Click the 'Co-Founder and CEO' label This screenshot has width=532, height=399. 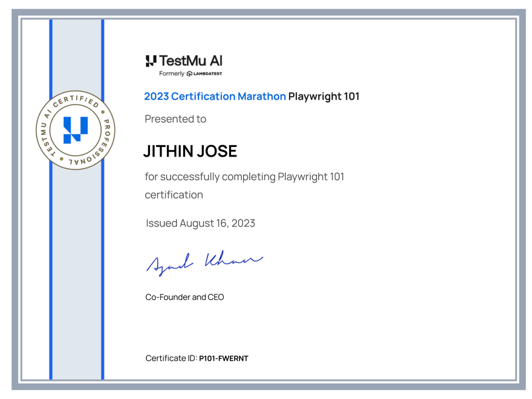(x=184, y=297)
